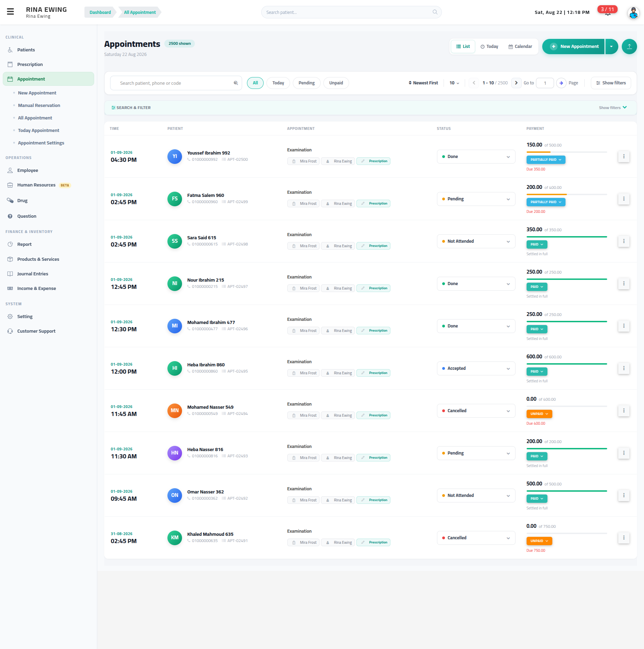
Task: Click the HN avatar of Heba Nasser
Action: coord(175,453)
